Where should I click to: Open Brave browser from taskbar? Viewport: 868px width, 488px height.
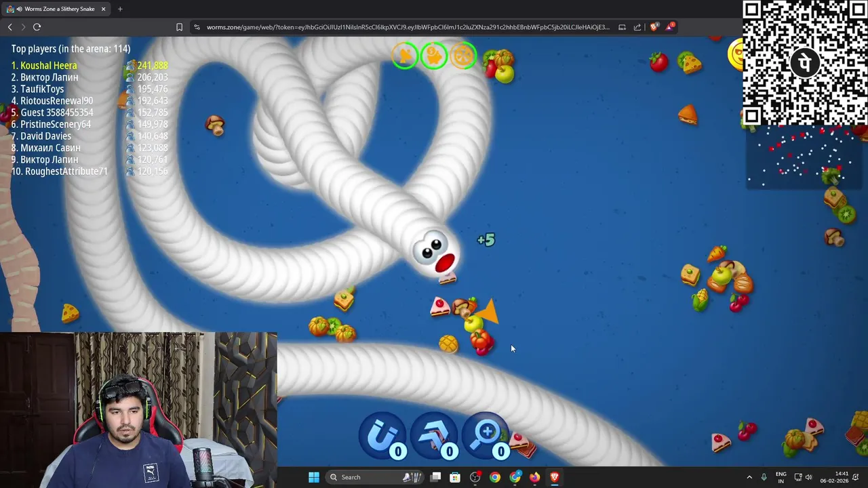pyautogui.click(x=555, y=477)
